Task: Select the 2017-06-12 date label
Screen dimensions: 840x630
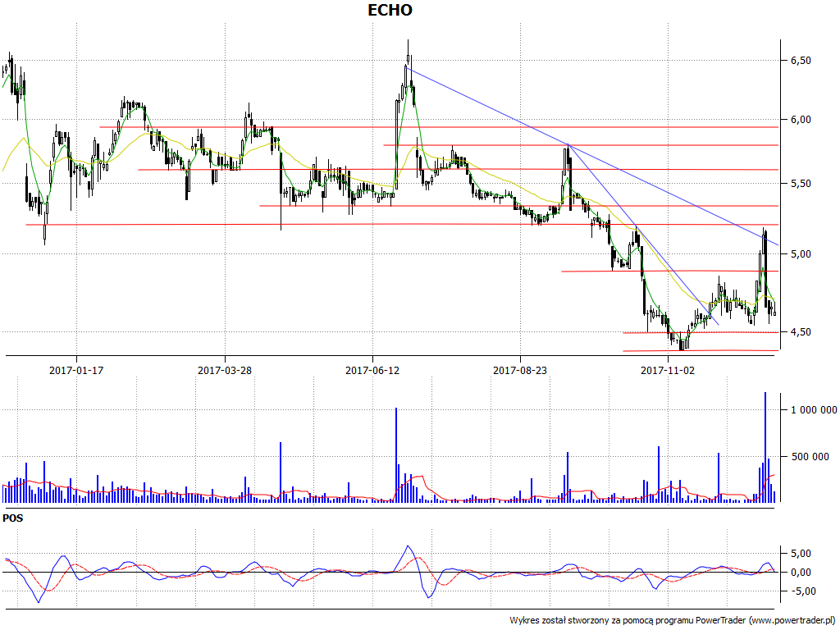Action: click(372, 370)
